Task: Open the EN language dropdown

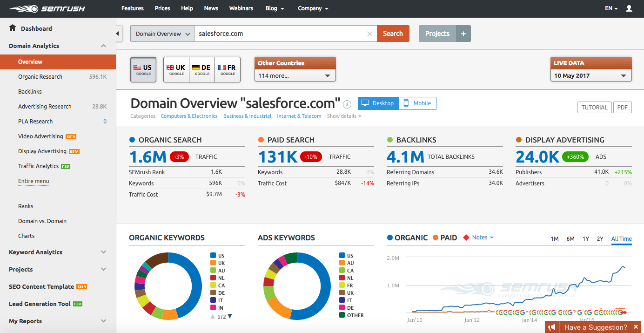Action: (611, 8)
